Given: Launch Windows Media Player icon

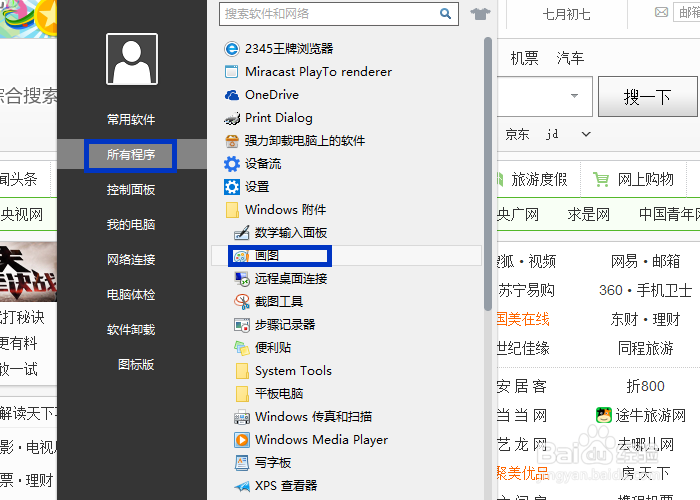Looking at the screenshot, I should click(x=242, y=440).
